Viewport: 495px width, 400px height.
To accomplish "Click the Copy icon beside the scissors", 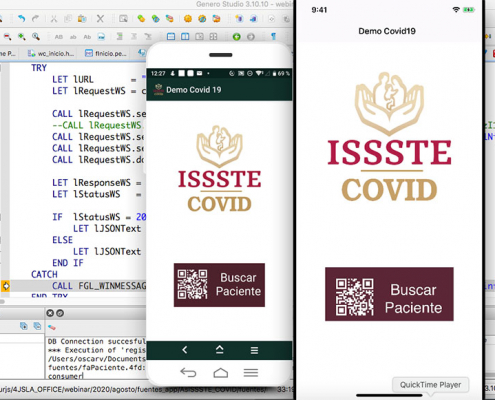I will (x=68, y=19).
